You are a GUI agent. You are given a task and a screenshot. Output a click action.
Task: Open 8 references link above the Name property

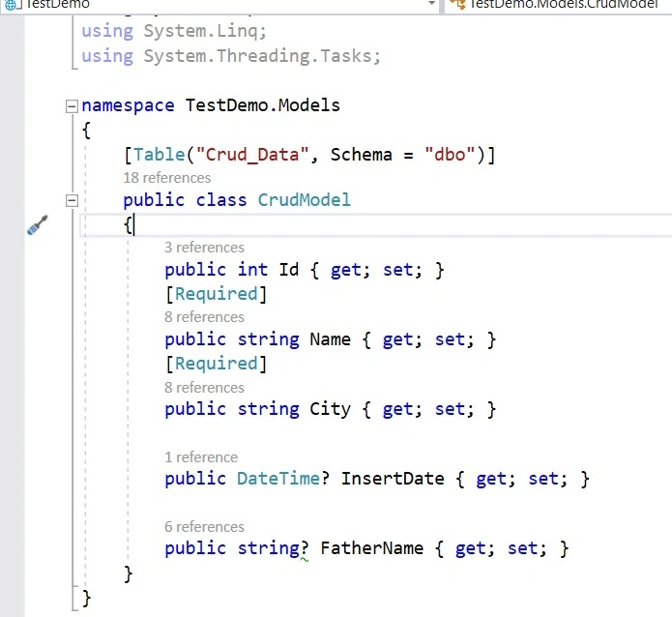tap(204, 317)
